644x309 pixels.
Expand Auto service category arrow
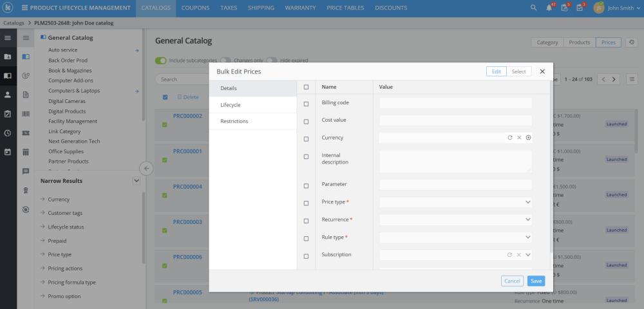[x=137, y=50]
